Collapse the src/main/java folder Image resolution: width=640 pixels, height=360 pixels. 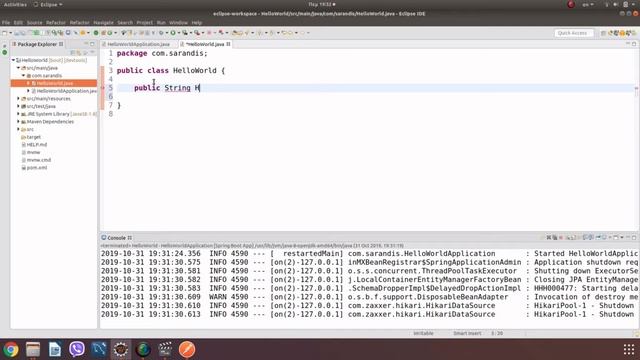point(18,68)
